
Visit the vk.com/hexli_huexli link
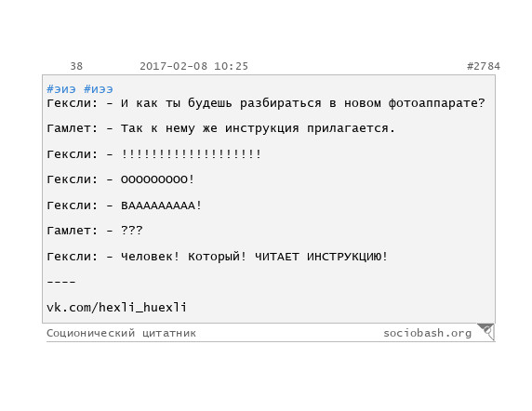(x=116, y=307)
